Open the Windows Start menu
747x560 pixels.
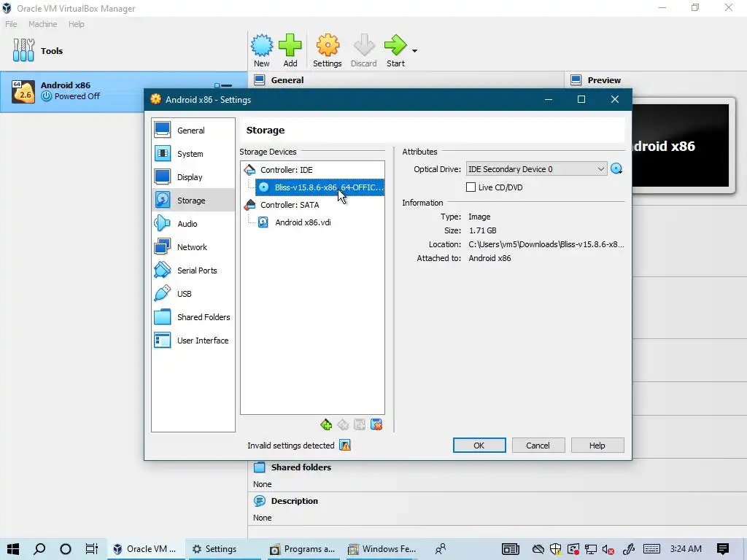13,549
